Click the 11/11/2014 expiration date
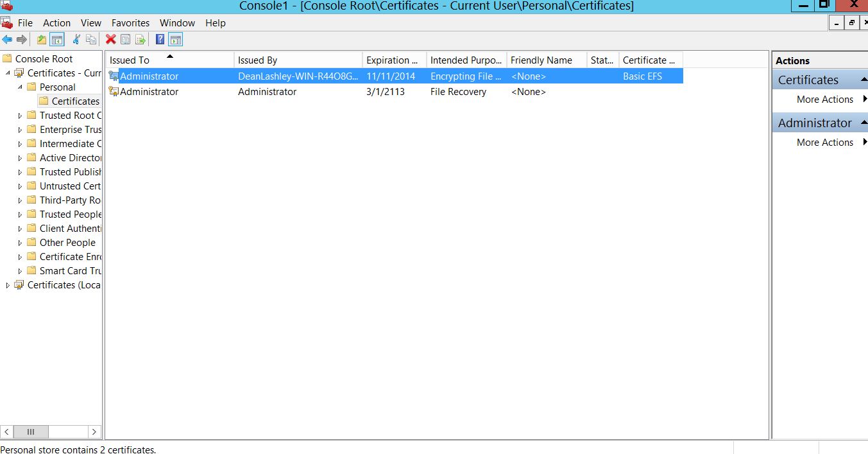This screenshot has width=868, height=454. [391, 76]
